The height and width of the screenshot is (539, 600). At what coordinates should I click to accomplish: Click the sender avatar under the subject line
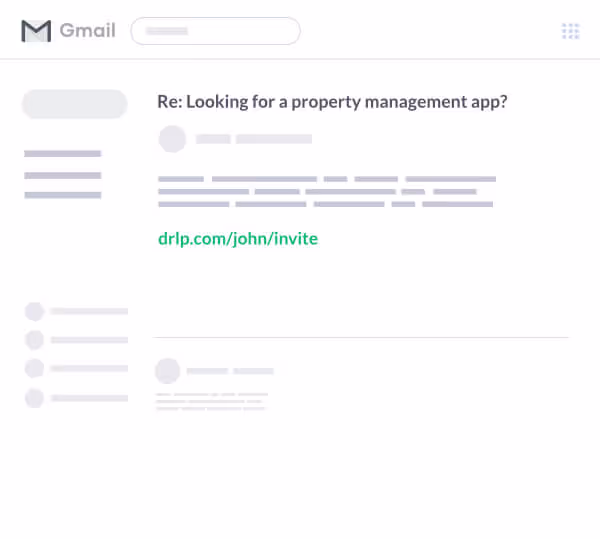click(x=172, y=139)
